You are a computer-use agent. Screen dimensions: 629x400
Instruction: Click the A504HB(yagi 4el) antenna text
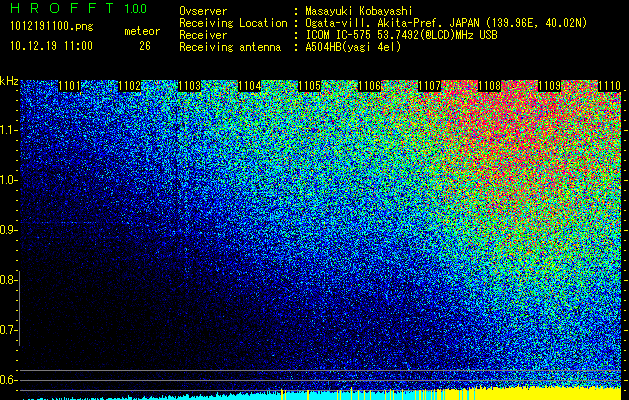point(353,47)
